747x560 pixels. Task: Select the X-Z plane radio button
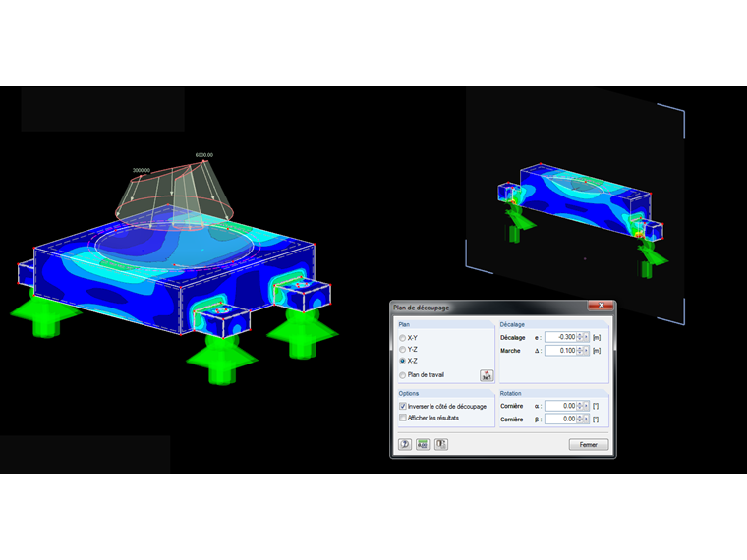[403, 361]
